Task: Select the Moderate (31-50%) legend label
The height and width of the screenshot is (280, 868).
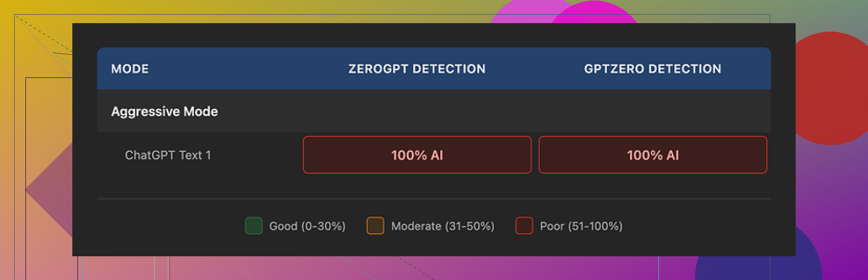Action: pos(442,226)
